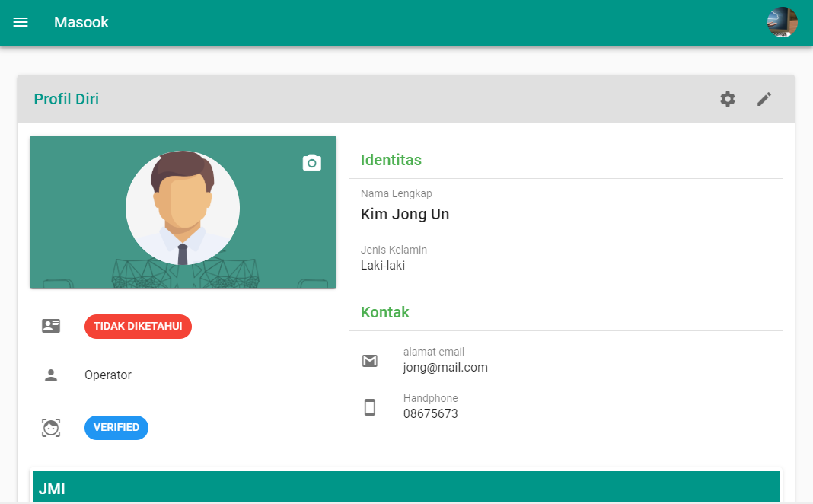Click the blue VERIFIED badge
Image resolution: width=813 pixels, height=504 pixels.
tap(116, 428)
